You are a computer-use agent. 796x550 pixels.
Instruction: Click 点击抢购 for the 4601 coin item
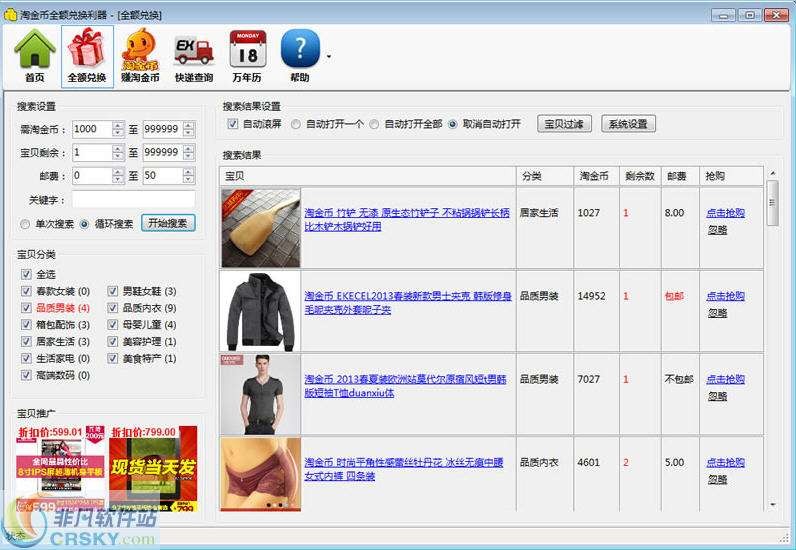[725, 463]
